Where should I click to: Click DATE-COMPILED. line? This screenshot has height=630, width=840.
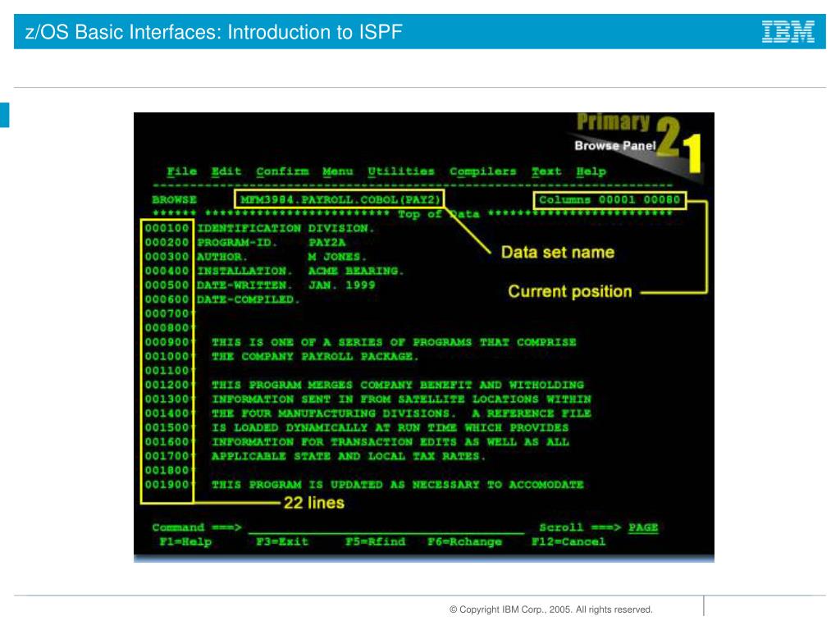(x=248, y=299)
